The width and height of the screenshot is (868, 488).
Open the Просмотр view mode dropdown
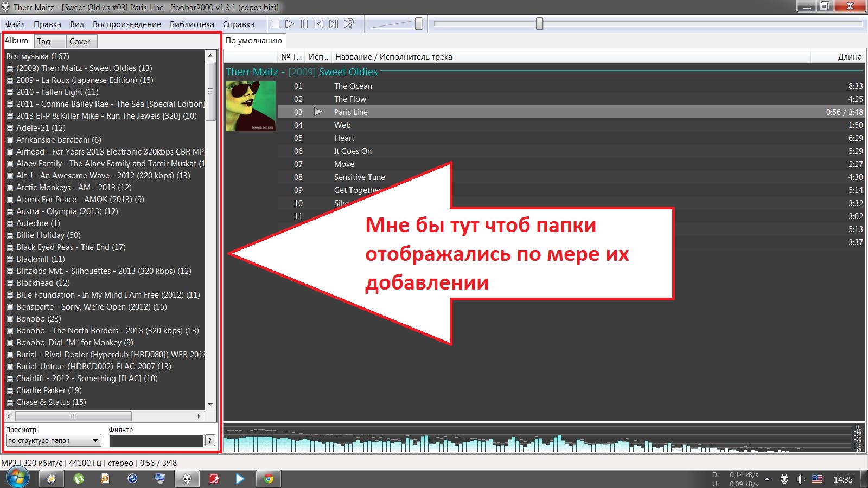(x=53, y=441)
